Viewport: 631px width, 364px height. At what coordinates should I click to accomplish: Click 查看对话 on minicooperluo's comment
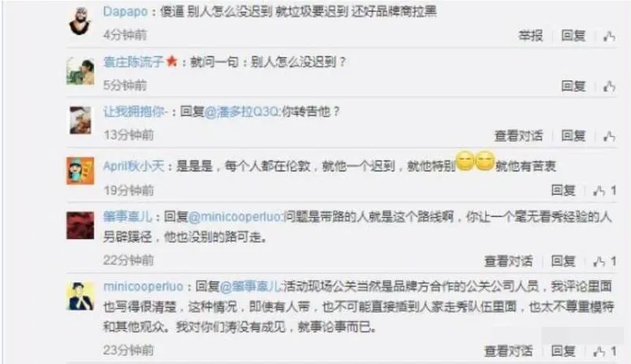[508, 351]
